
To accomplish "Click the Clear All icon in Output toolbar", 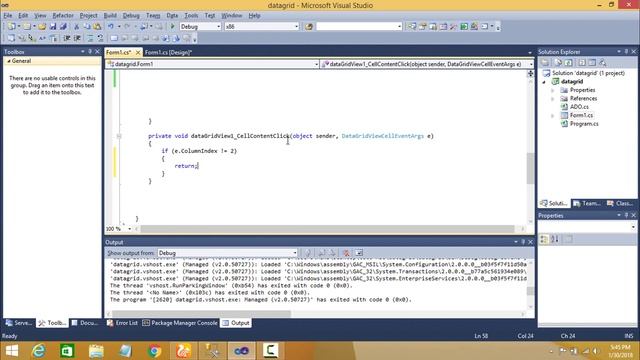I will [346, 253].
